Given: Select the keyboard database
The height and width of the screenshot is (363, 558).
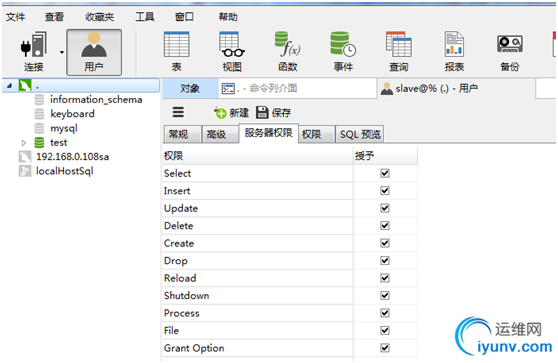Looking at the screenshot, I should (x=72, y=114).
